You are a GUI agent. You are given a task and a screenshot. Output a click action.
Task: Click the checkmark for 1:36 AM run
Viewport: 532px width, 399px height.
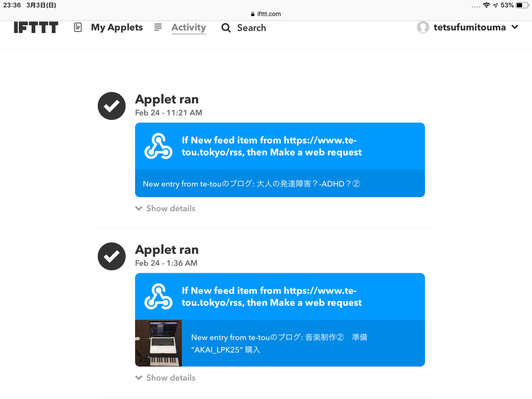[112, 256]
